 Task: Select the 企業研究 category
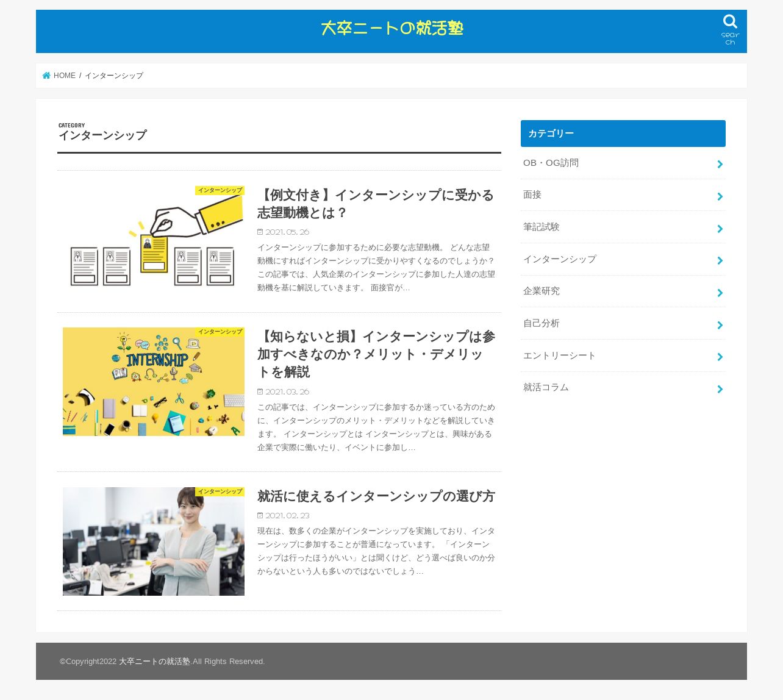(x=623, y=291)
